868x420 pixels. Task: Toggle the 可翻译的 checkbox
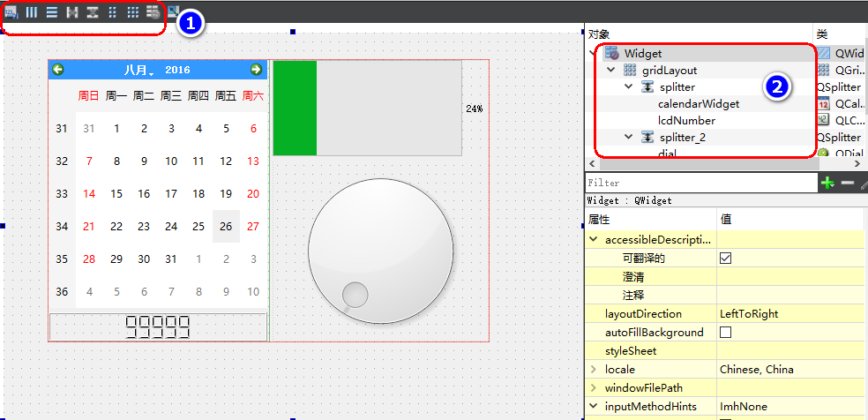point(726,259)
